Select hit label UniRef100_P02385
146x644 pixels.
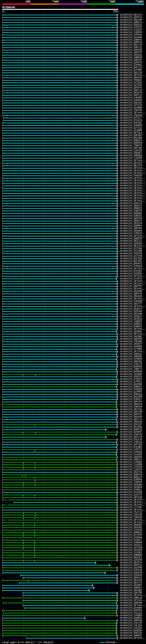(131, 251)
